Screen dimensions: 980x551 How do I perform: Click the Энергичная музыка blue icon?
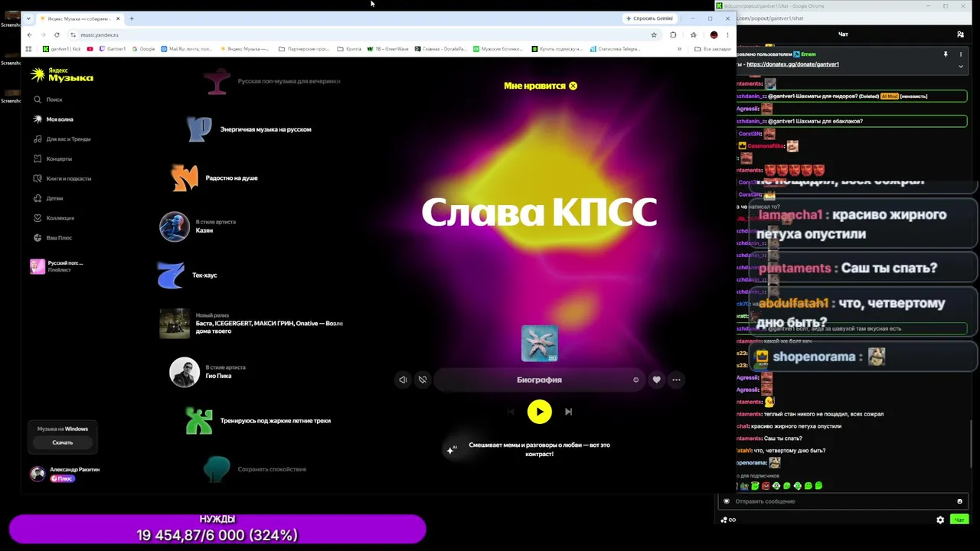(x=200, y=129)
